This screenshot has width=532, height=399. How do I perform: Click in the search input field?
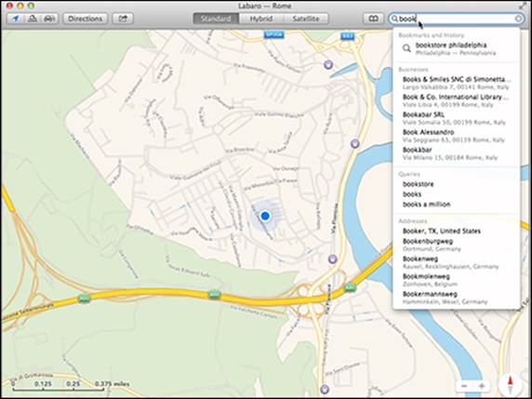click(x=457, y=19)
